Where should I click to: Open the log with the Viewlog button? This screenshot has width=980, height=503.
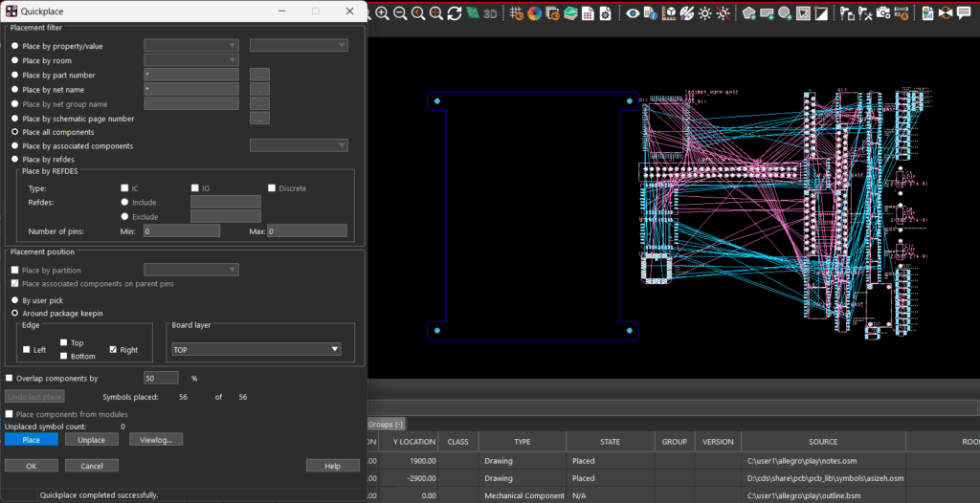pyautogui.click(x=156, y=440)
